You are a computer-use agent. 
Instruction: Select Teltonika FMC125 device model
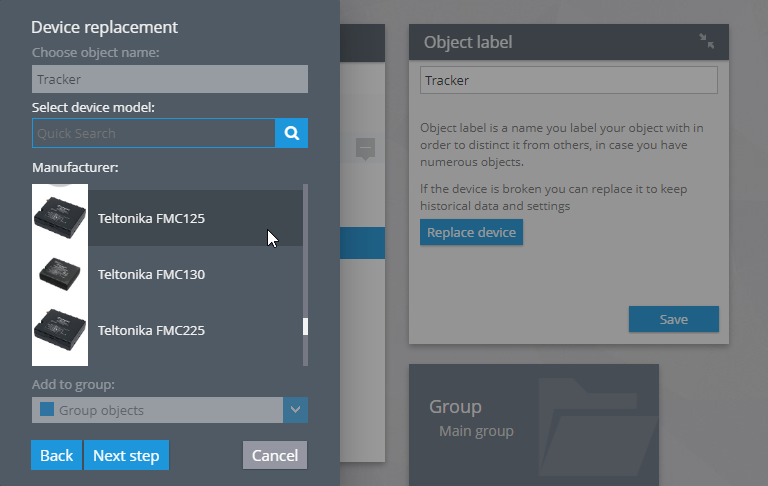pyautogui.click(x=167, y=218)
